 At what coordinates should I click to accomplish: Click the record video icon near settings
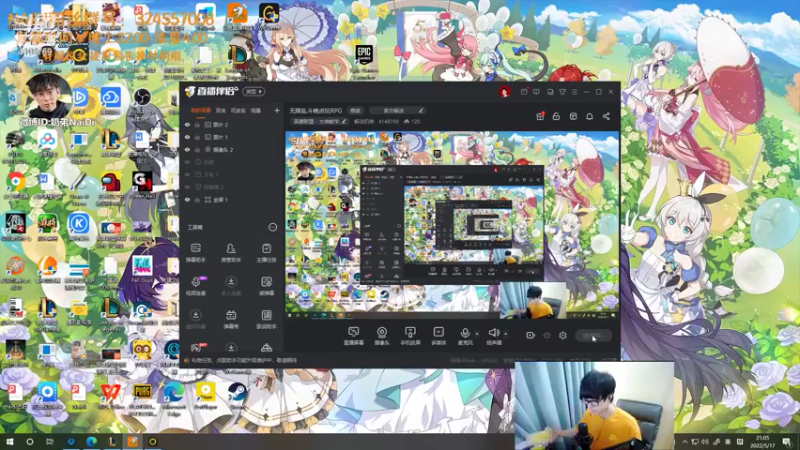531,335
